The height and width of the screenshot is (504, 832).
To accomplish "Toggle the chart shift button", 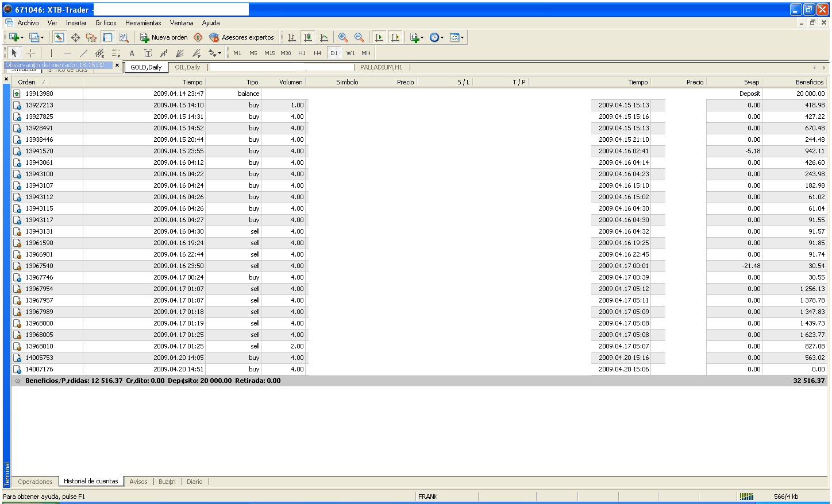I will coord(395,37).
